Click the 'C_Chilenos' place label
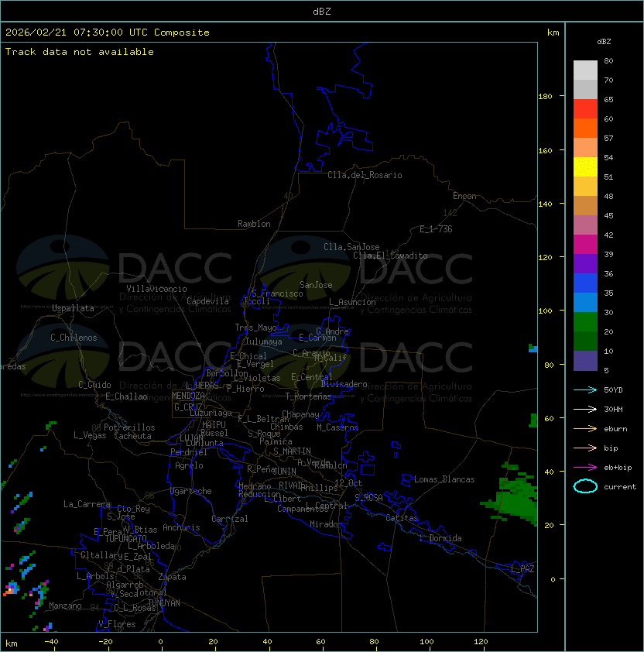 [74, 338]
